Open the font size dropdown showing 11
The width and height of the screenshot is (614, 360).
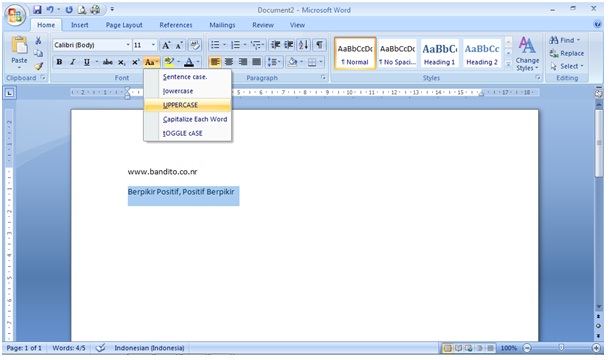pyautogui.click(x=153, y=45)
